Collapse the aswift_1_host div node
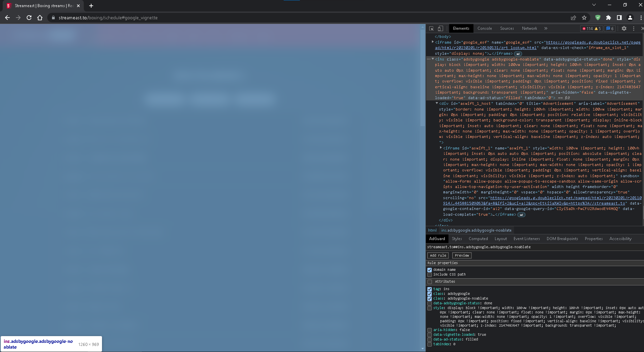The image size is (644, 352). click(x=437, y=103)
